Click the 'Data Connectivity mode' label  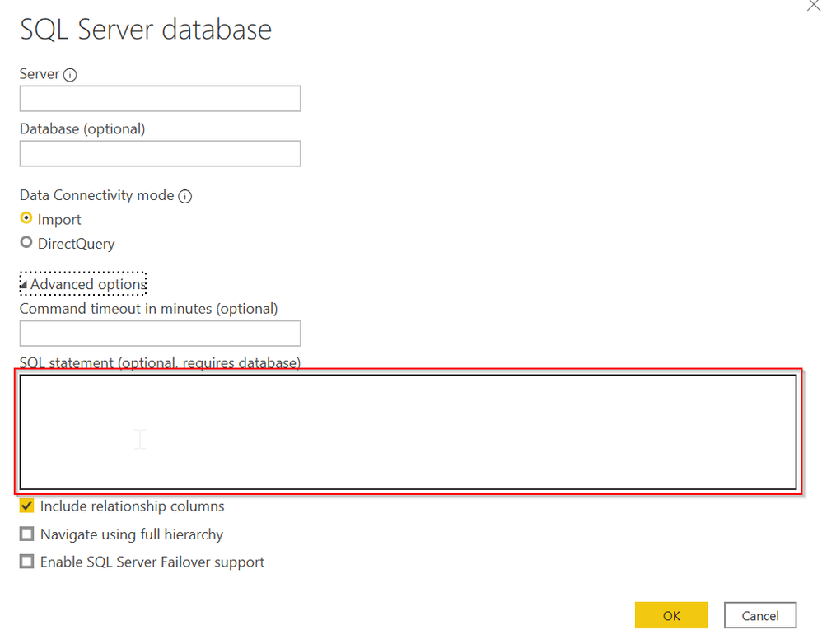coord(97,195)
